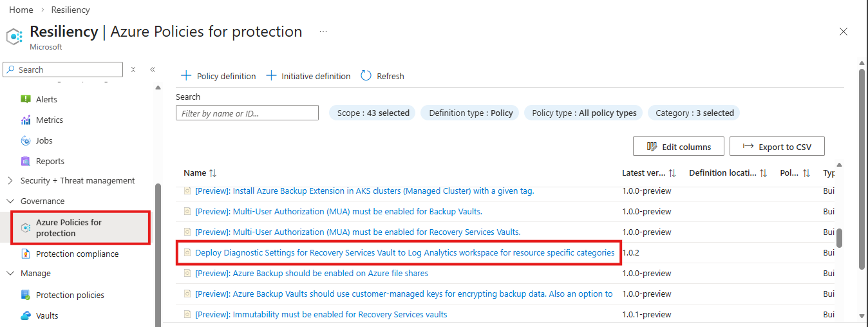The image size is (868, 327).
Task: Open Metrics via its chart icon
Action: pos(26,120)
